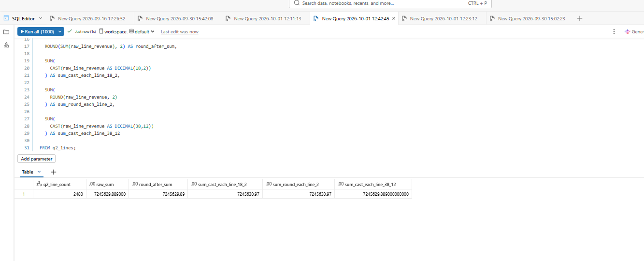Open the kebab more-options menu
This screenshot has height=261, width=644.
(x=614, y=31)
